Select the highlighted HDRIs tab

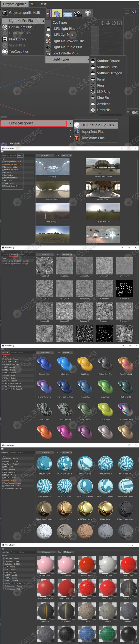pyautogui.click(x=20, y=156)
